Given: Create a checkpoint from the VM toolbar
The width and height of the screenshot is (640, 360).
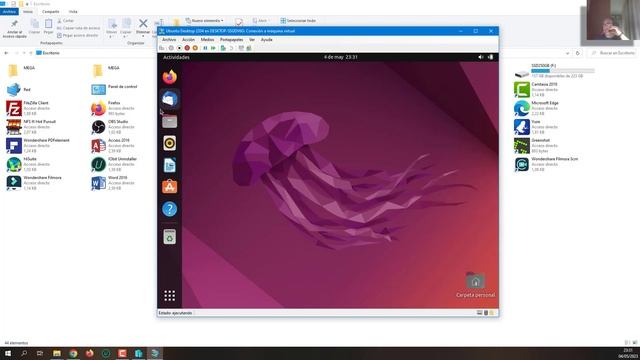Looking at the screenshot, I should [x=223, y=48].
